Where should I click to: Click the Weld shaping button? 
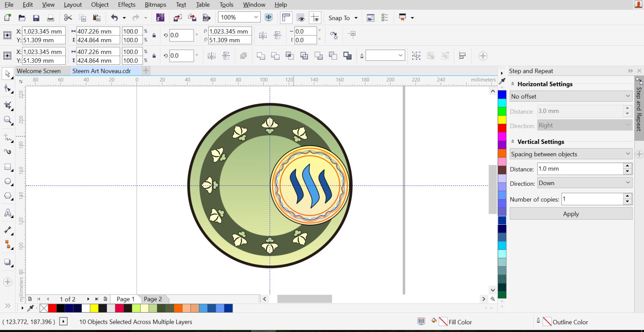click(261, 56)
